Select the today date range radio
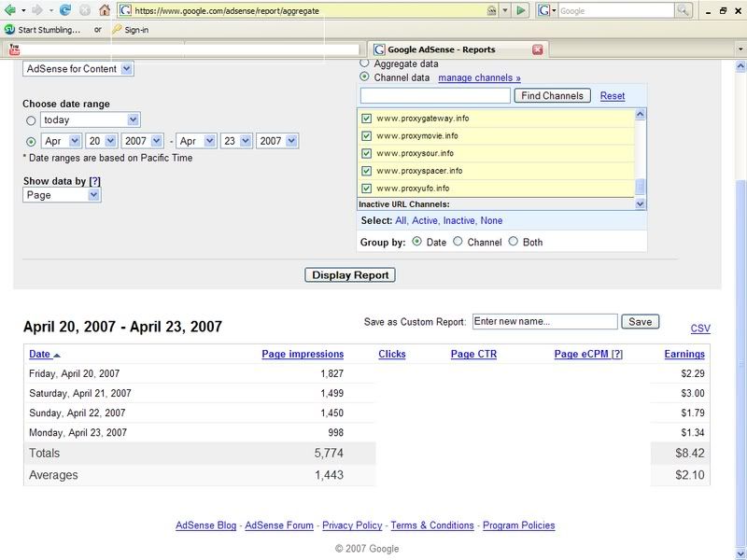747x560 pixels. point(31,120)
